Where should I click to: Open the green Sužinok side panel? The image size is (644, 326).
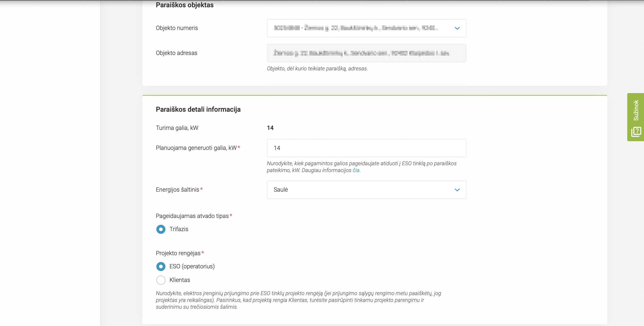[635, 117]
